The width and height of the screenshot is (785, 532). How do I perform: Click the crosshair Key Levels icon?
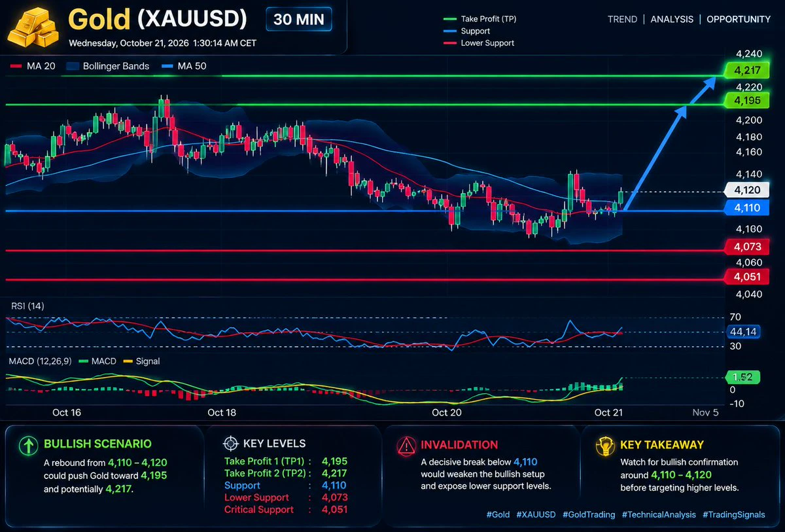[x=230, y=444]
